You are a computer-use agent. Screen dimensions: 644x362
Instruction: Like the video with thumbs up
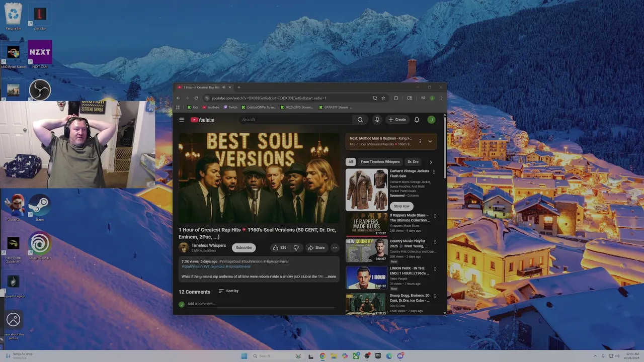(x=280, y=248)
